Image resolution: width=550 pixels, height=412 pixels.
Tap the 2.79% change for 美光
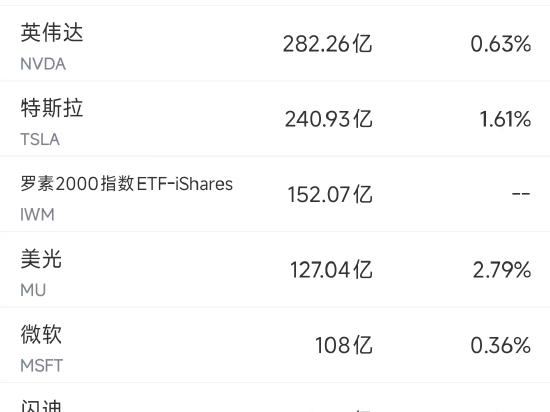(502, 270)
